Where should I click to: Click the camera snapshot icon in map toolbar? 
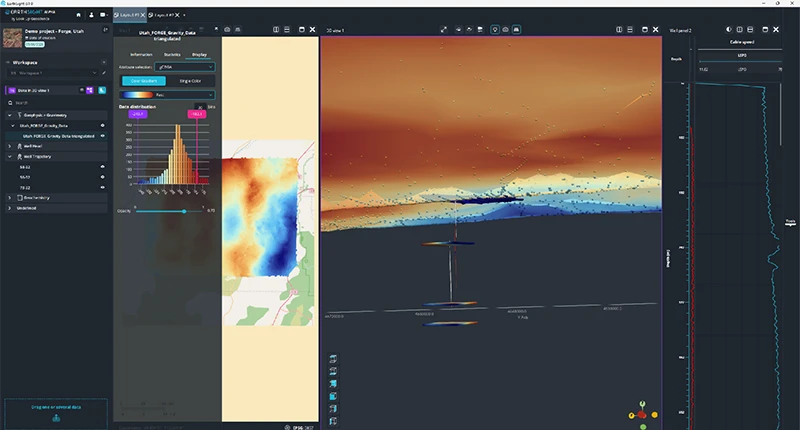[x=227, y=30]
